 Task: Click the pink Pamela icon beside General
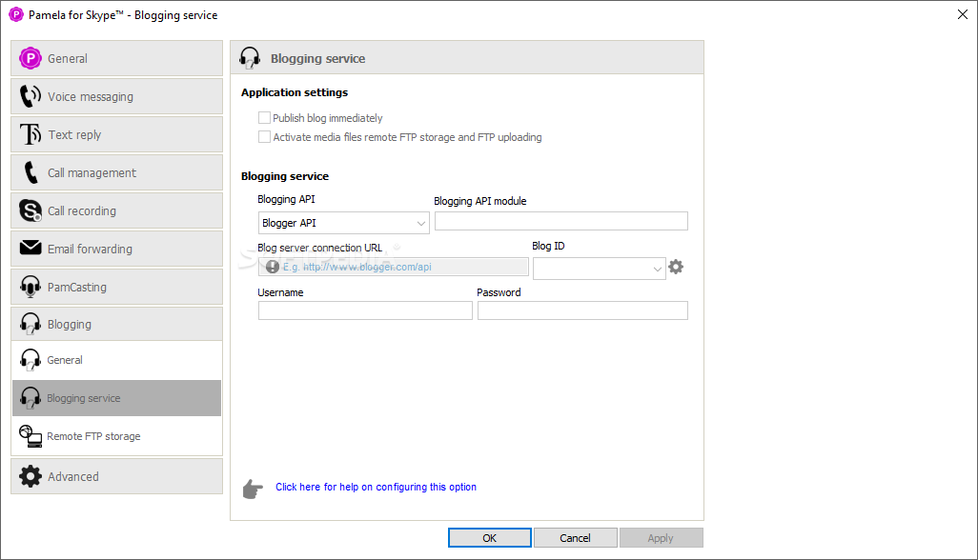point(30,58)
